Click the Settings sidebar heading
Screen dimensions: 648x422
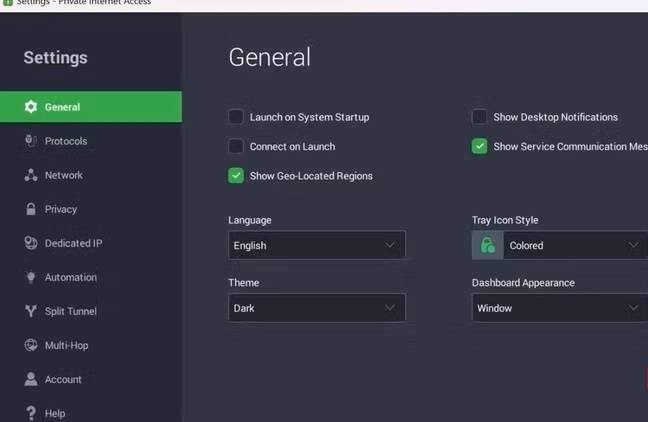(55, 57)
